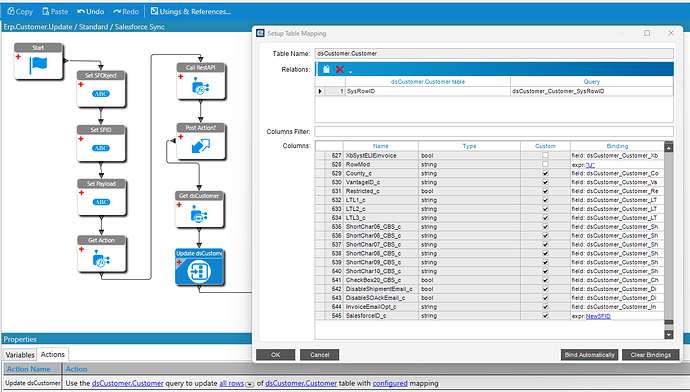Select the Update dsCustomer node icon
The height and width of the screenshot is (392, 690).
(199, 271)
